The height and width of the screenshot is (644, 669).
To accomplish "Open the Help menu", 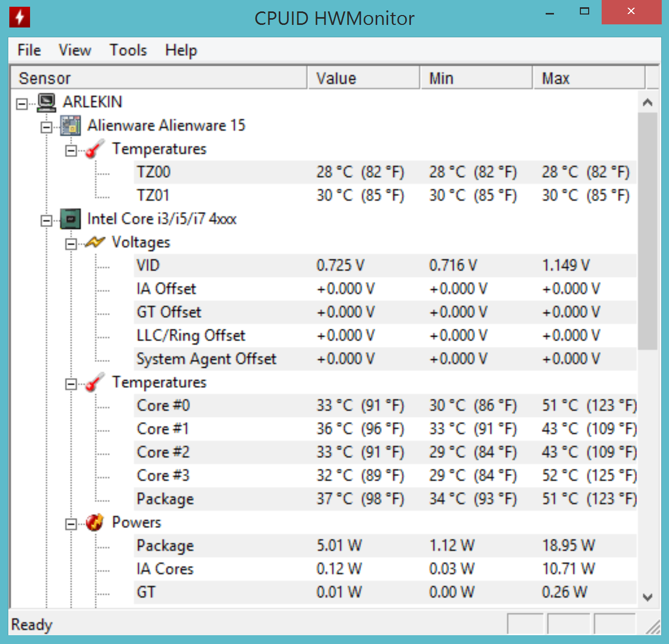I will (181, 50).
